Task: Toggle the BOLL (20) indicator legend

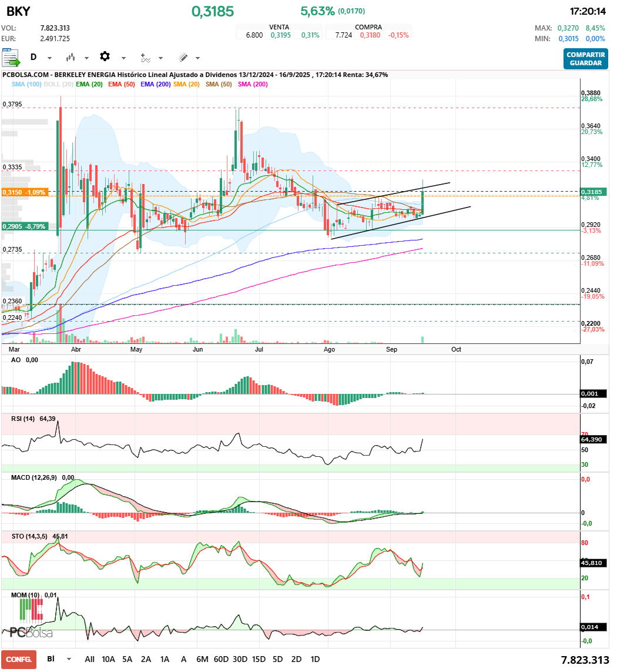Action: pos(58,85)
